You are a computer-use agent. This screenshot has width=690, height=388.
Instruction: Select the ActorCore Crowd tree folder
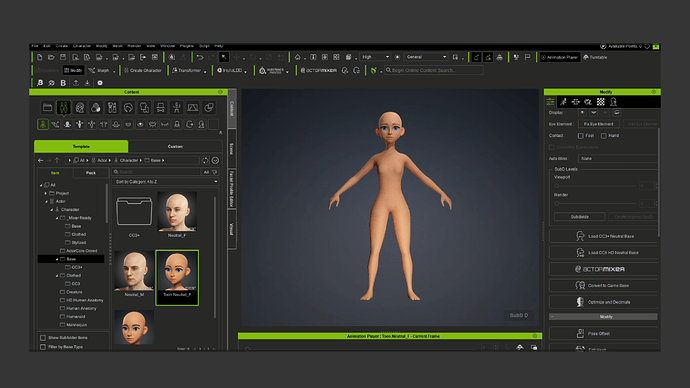coord(81,251)
